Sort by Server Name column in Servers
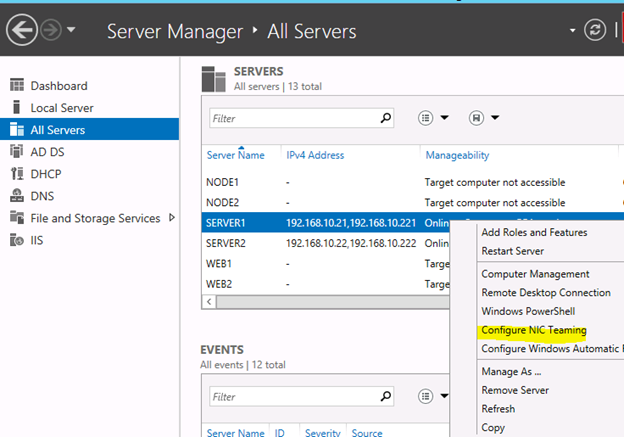Screen dimensions: 624x437 (236, 155)
